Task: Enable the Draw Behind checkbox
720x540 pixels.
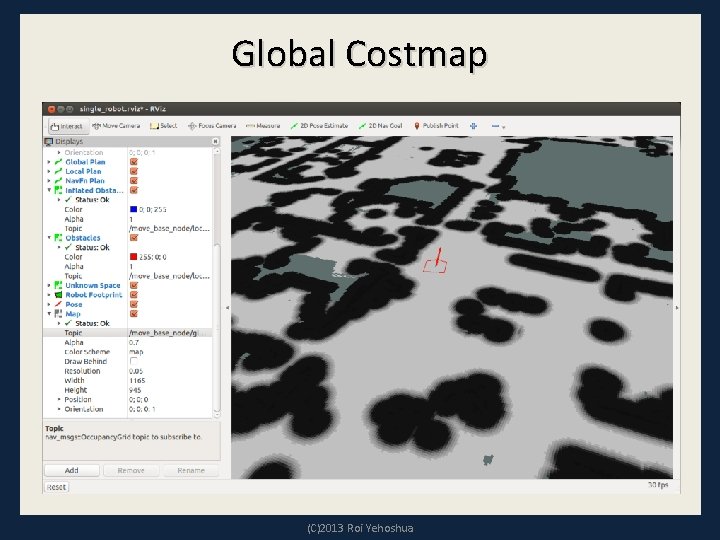Action: (134, 361)
